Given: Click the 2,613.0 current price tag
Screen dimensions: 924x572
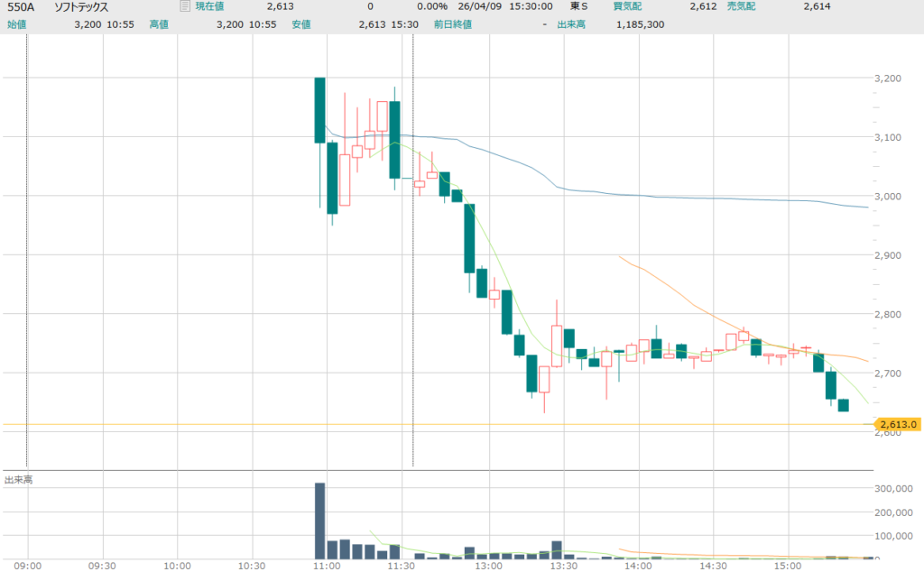Looking at the screenshot, I should 898,424.
